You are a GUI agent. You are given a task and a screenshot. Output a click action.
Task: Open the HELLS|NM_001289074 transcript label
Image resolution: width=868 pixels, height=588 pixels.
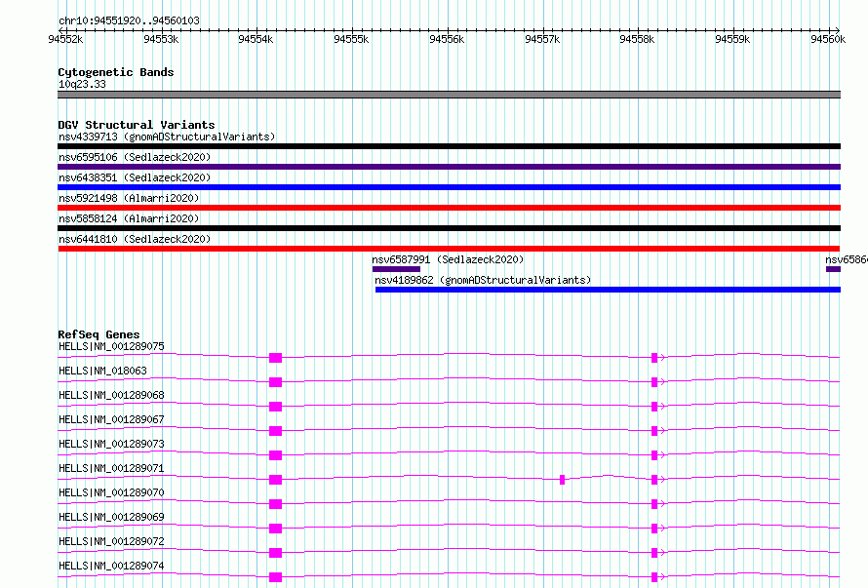click(x=111, y=566)
